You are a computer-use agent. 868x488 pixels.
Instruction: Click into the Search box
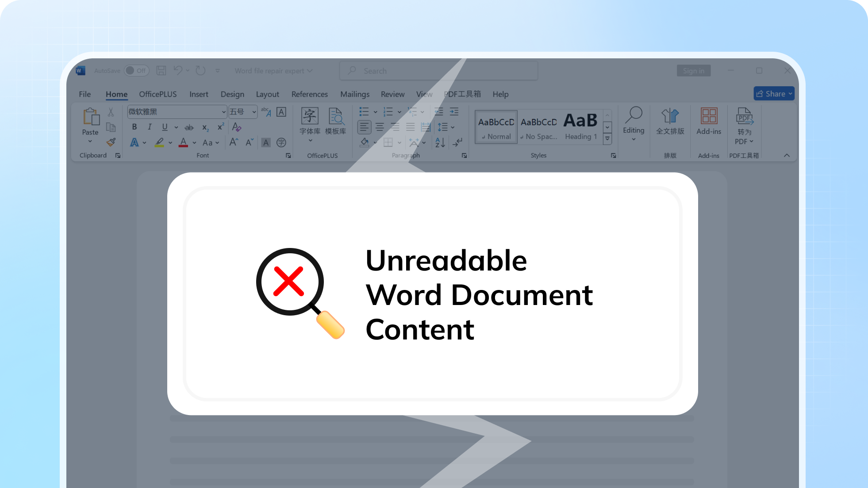coord(438,71)
